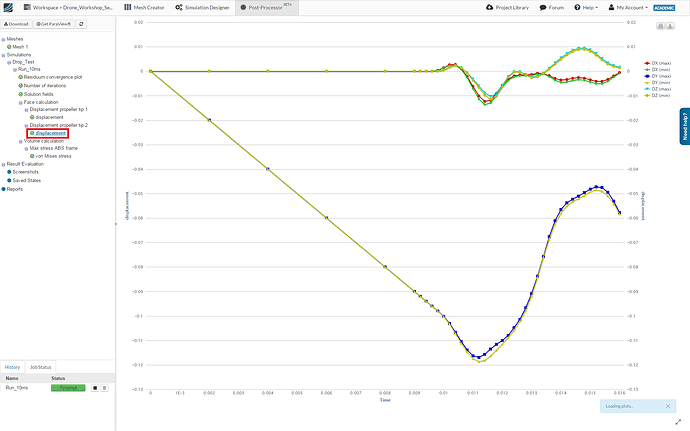
Task: Select displacement under propeller tip 1
Action: [x=47, y=117]
